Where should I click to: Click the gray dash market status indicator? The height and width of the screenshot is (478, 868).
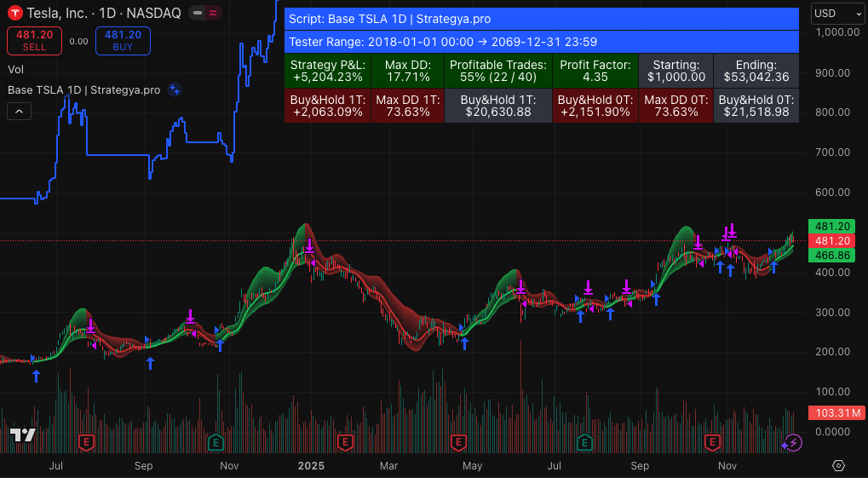pyautogui.click(x=198, y=13)
